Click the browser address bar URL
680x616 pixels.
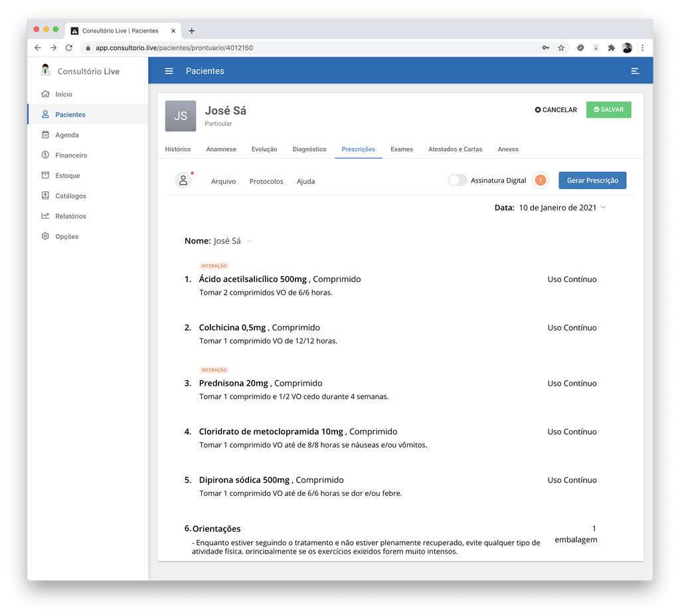(x=175, y=48)
